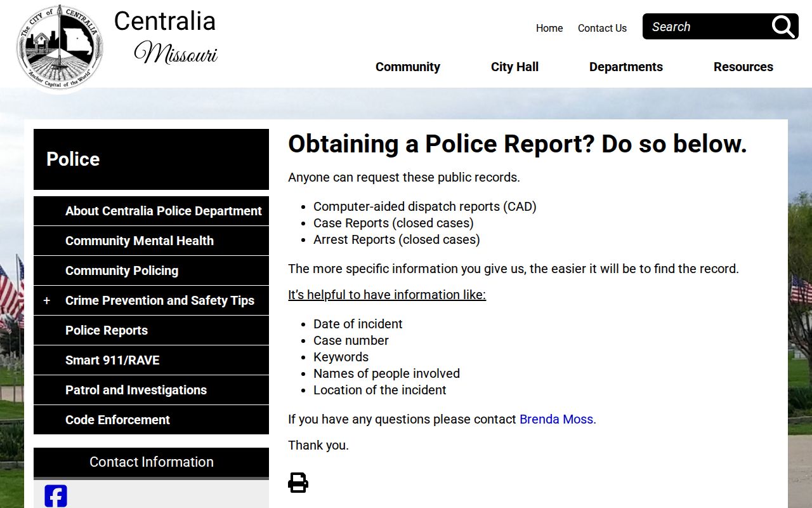This screenshot has width=812, height=508.
Task: View Patrol and Investigations page
Action: [151, 390]
